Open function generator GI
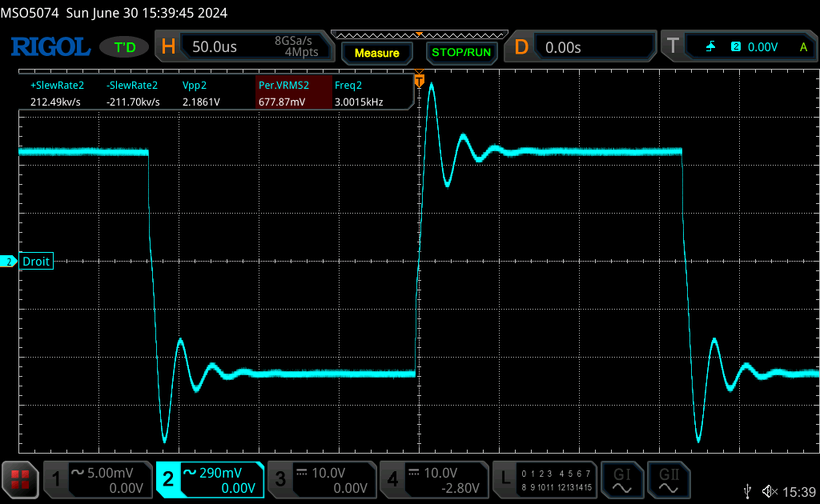 (621, 480)
